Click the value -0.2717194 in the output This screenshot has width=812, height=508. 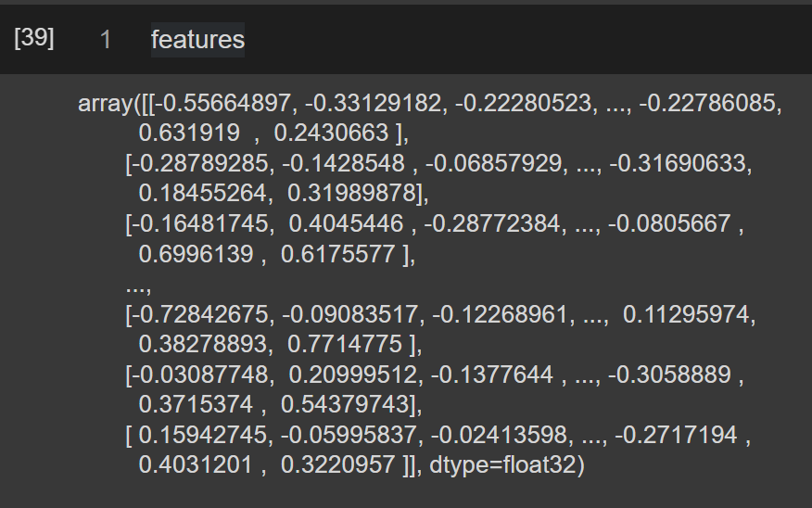[x=677, y=435]
